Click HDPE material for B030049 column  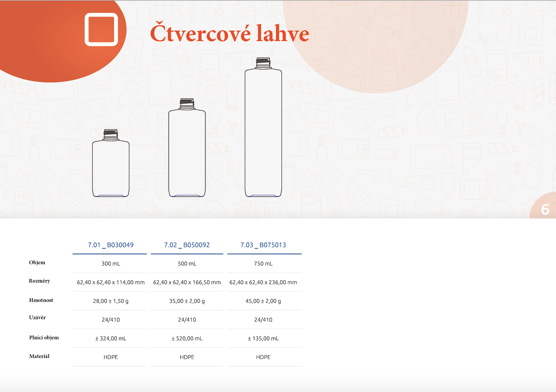pyautogui.click(x=111, y=357)
